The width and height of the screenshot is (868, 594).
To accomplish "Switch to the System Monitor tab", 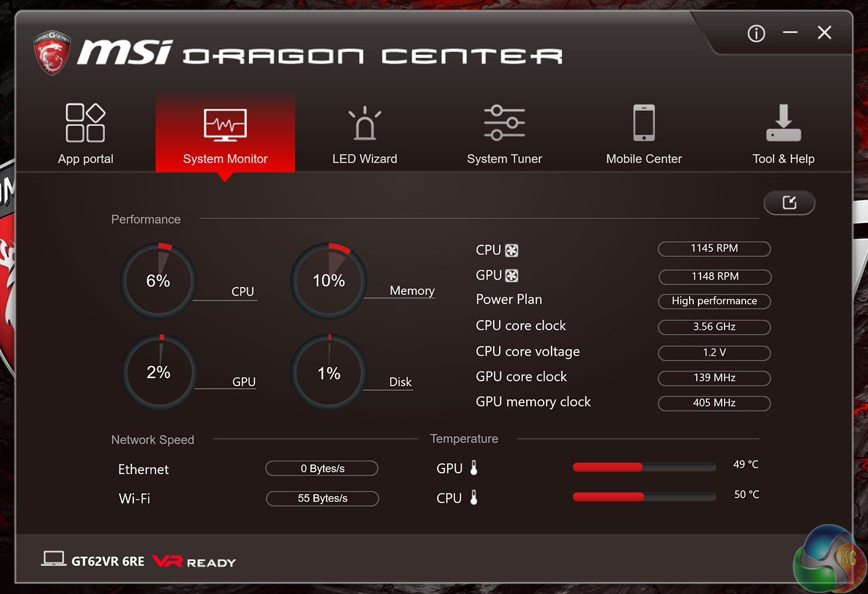I will coord(225,133).
